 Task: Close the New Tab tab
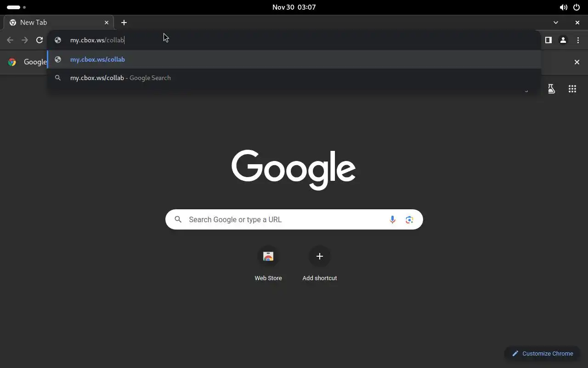pyautogui.click(x=107, y=23)
